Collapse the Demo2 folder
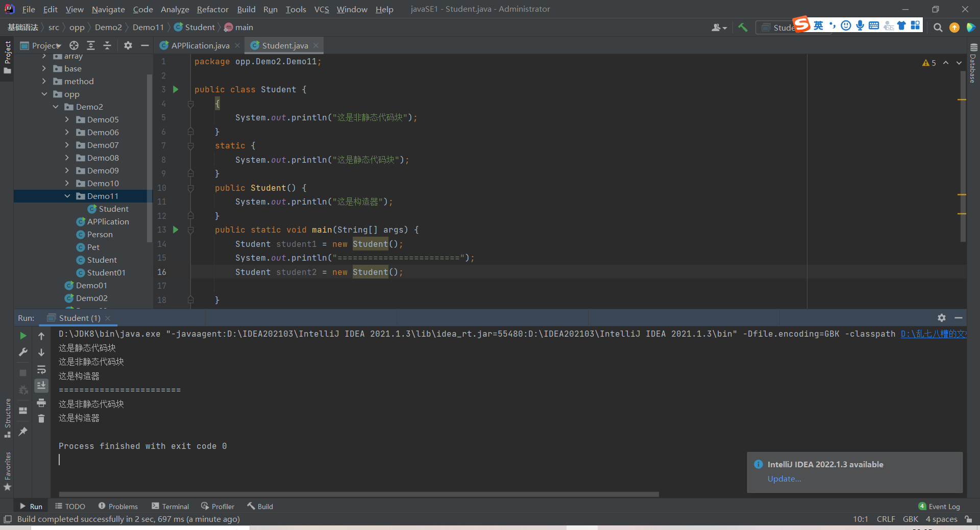This screenshot has height=530, width=980. [56, 107]
